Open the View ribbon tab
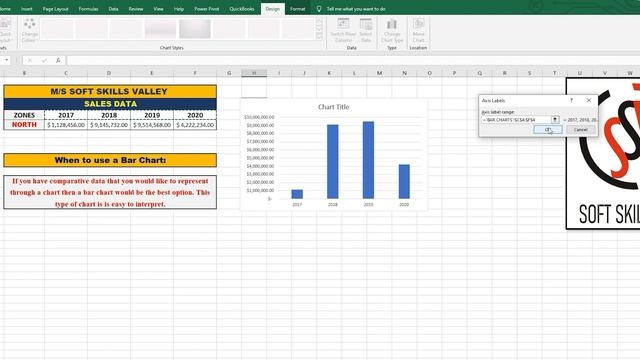This screenshot has width=640, height=360. click(158, 9)
